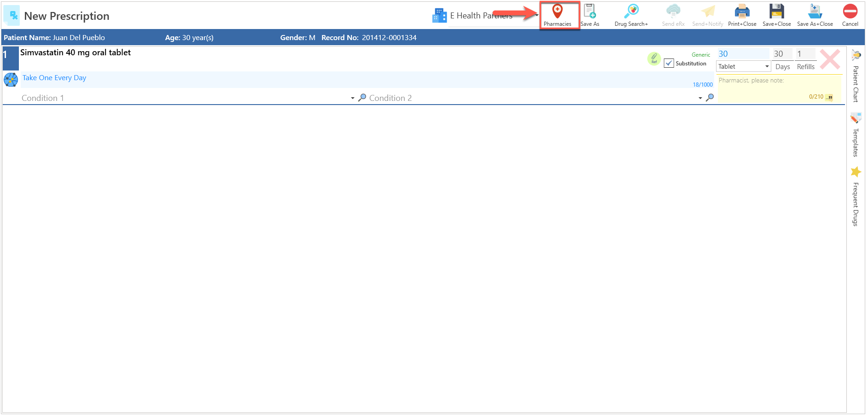Viewport: 868px width, 416px height.
Task: Click the 0/210 note character counter
Action: [x=816, y=97]
